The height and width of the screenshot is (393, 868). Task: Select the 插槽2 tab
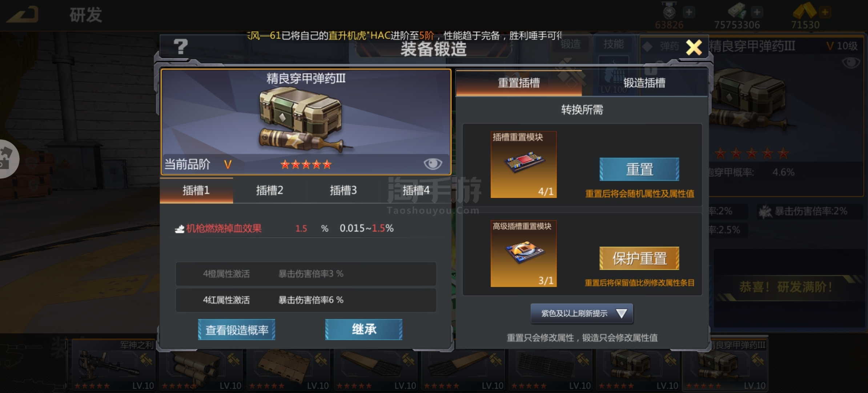[269, 190]
